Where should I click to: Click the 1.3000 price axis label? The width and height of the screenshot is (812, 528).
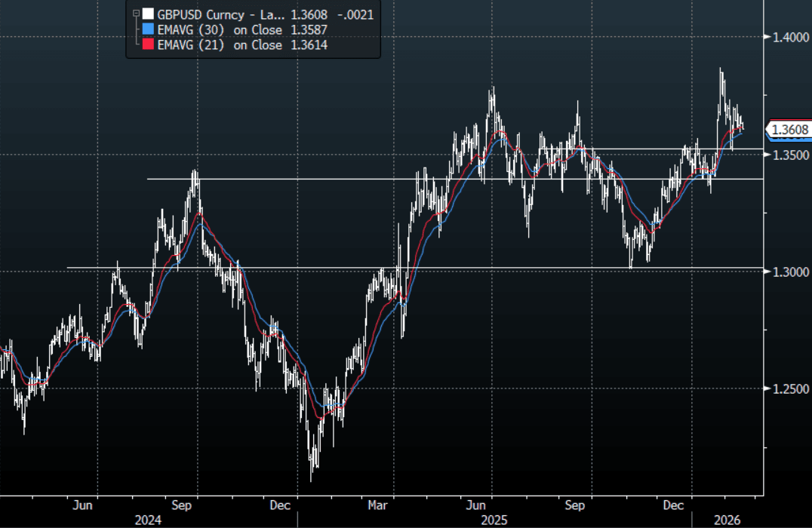pyautogui.click(x=788, y=272)
